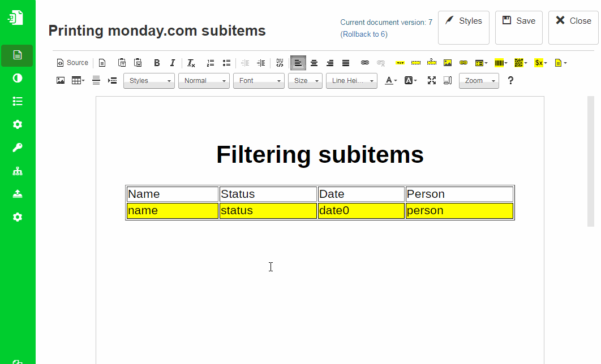This screenshot has width=601, height=364.
Task: Click the Insert Image icon
Action: click(61, 80)
